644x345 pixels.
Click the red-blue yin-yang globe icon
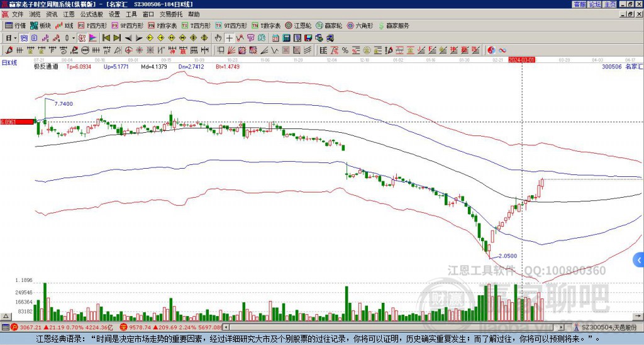(491, 50)
